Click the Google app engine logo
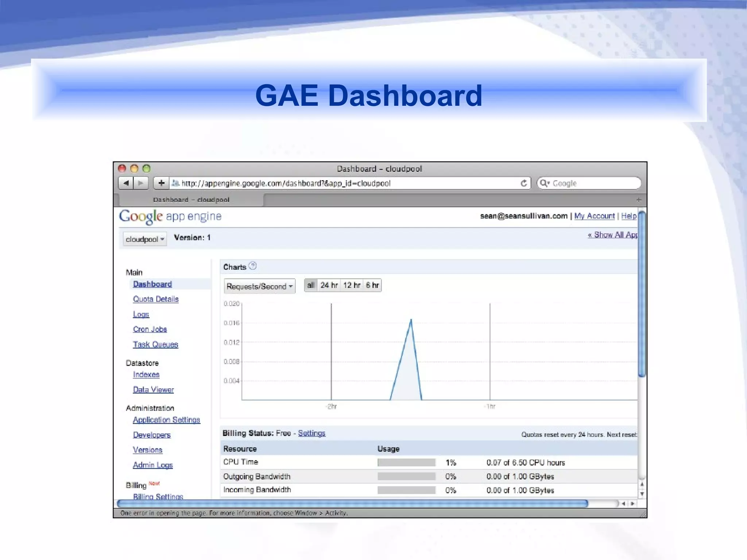747x560 pixels. coord(170,217)
